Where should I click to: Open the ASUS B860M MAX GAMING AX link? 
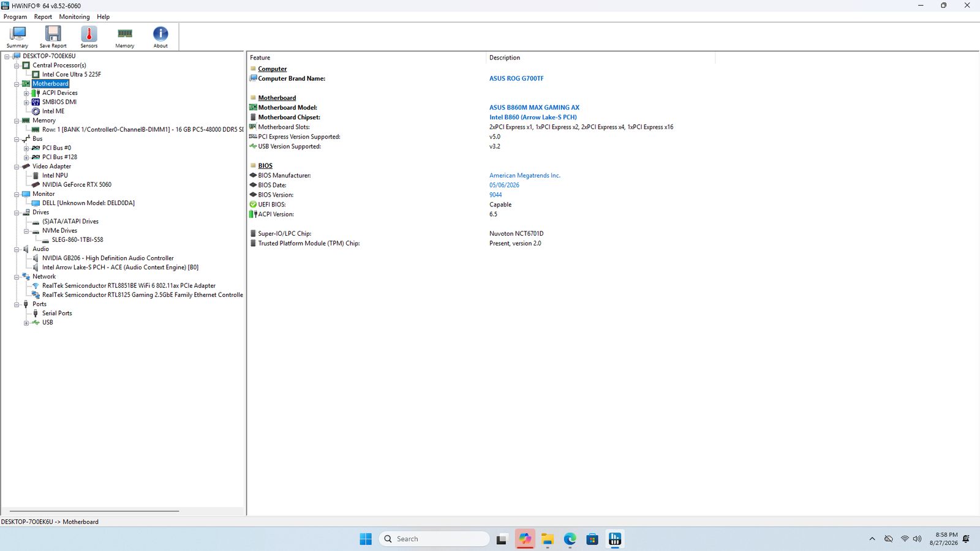click(x=534, y=108)
